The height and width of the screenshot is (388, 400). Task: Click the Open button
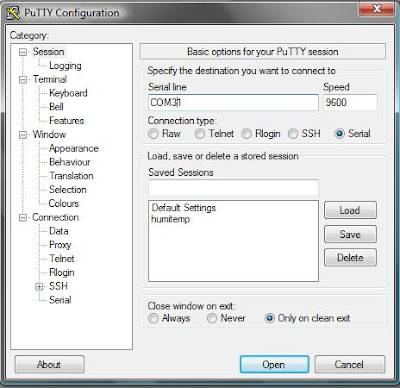click(274, 364)
